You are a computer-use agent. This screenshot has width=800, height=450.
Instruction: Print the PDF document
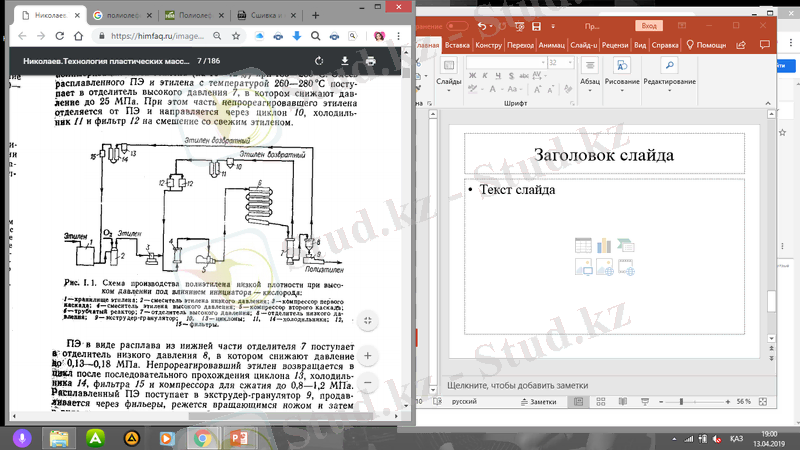[371, 60]
